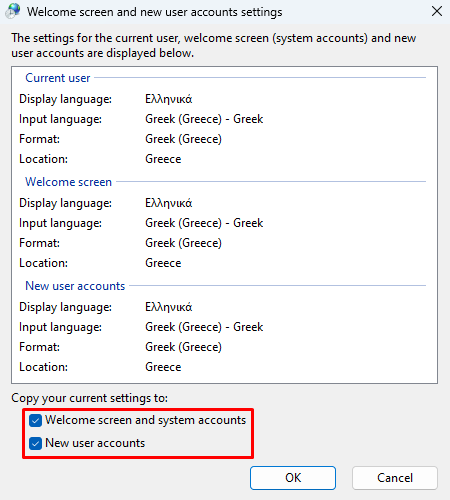Select Welcome screen display language Ελληνικά

click(169, 203)
